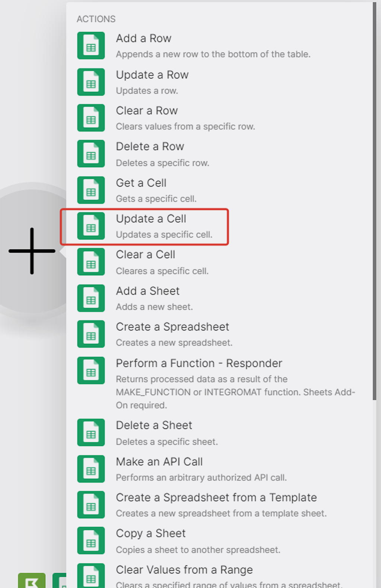This screenshot has height=588, width=381.
Task: Click 'Copies a sheet to another spreadsheet.' text
Action: pos(198,550)
